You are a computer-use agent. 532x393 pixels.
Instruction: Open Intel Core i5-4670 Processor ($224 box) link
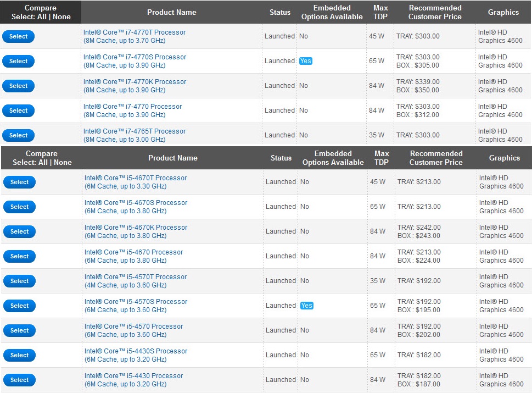[133, 257]
